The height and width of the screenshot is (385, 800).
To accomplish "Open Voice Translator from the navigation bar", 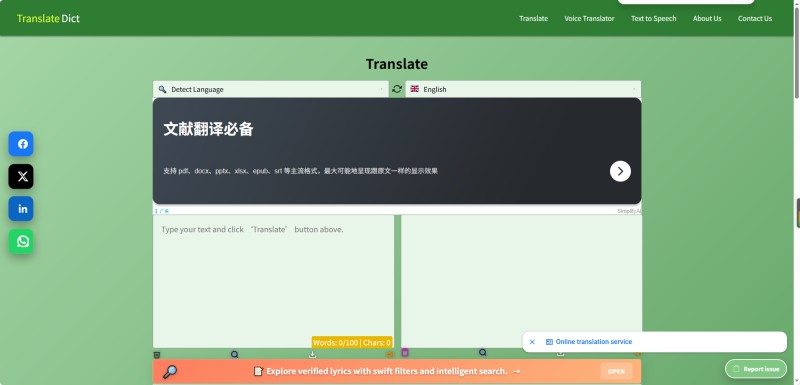I will coord(589,18).
